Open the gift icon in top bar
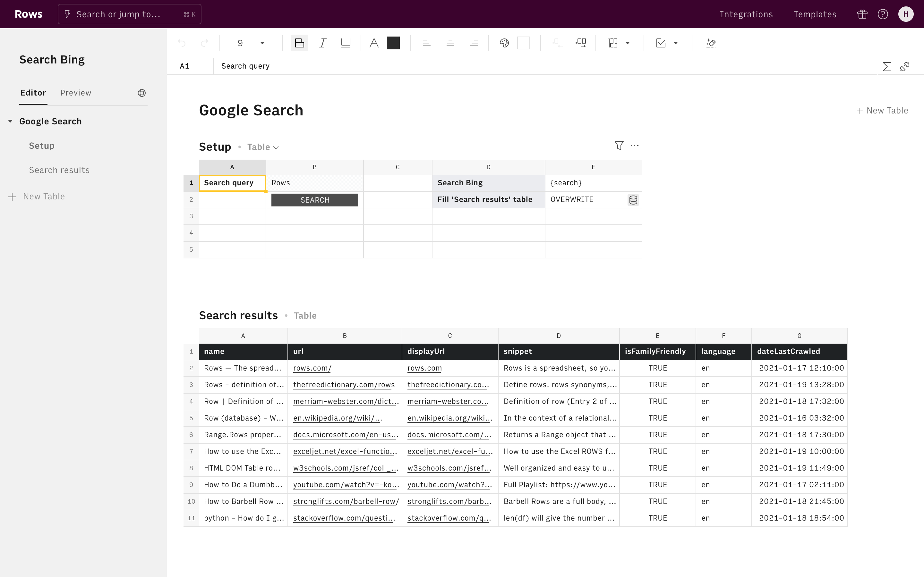This screenshot has width=924, height=577. click(x=862, y=14)
